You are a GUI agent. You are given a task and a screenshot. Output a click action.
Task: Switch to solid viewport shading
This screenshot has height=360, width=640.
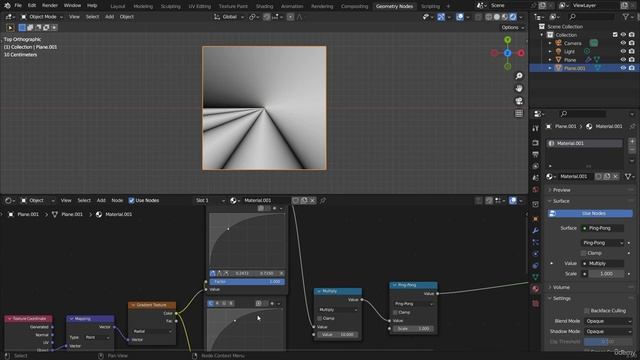point(497,17)
